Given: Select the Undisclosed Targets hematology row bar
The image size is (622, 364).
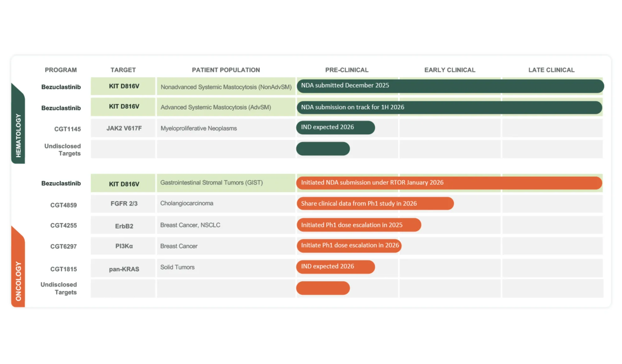Looking at the screenshot, I should [x=323, y=149].
